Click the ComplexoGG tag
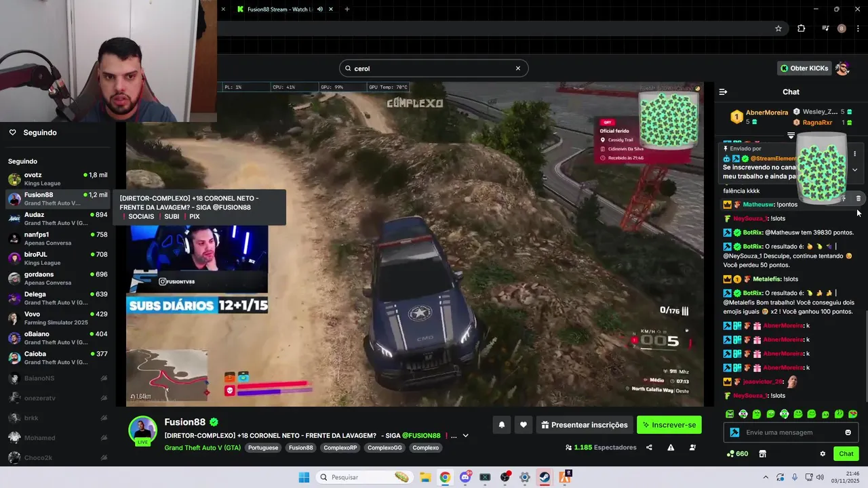The width and height of the screenshot is (868, 488). click(384, 448)
